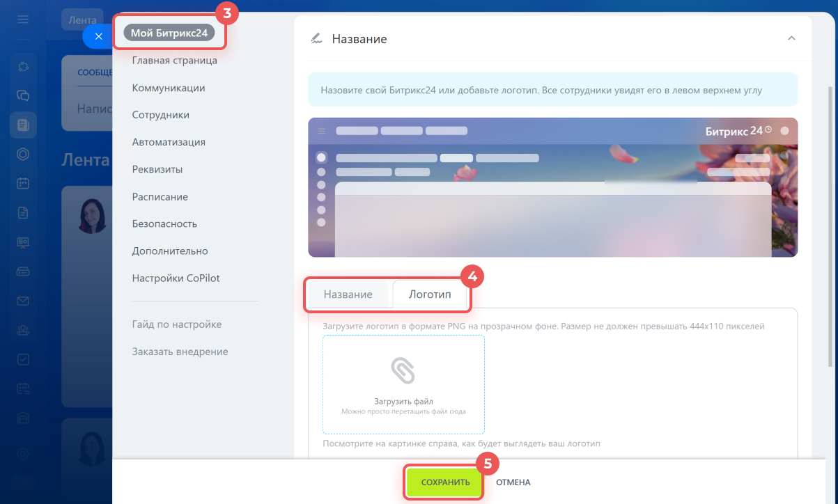Open Коммуникации settings section
The width and height of the screenshot is (838, 504).
(169, 88)
